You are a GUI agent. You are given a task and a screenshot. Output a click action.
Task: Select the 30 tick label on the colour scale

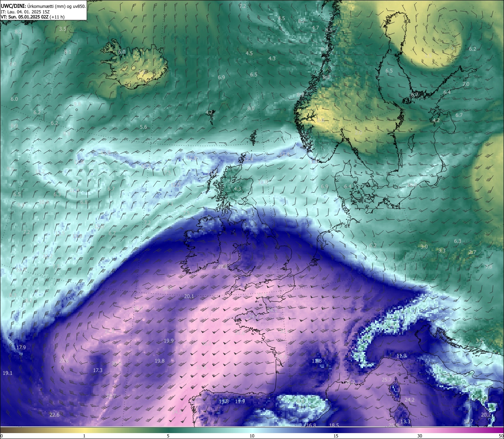pos(420,436)
